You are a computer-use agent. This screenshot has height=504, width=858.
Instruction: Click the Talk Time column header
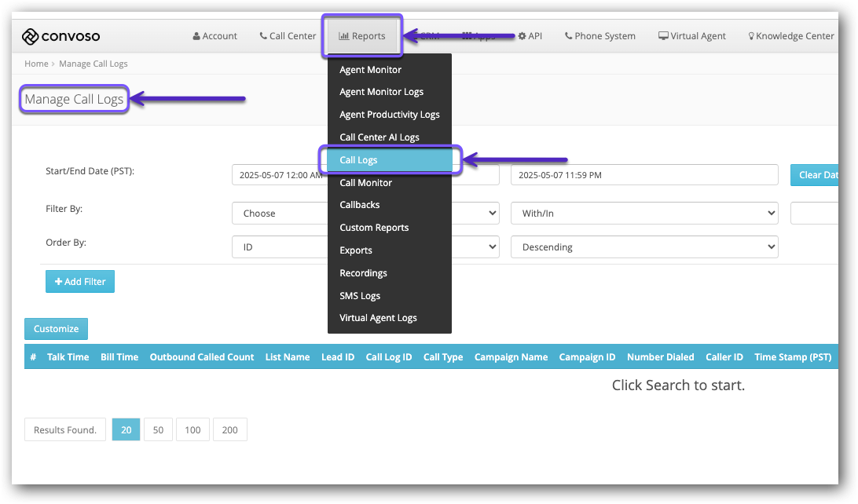(x=68, y=357)
